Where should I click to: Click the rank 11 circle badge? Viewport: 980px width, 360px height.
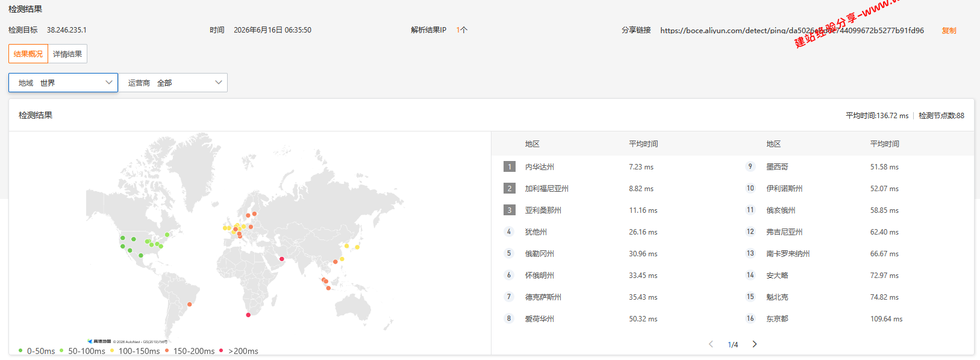pyautogui.click(x=750, y=210)
